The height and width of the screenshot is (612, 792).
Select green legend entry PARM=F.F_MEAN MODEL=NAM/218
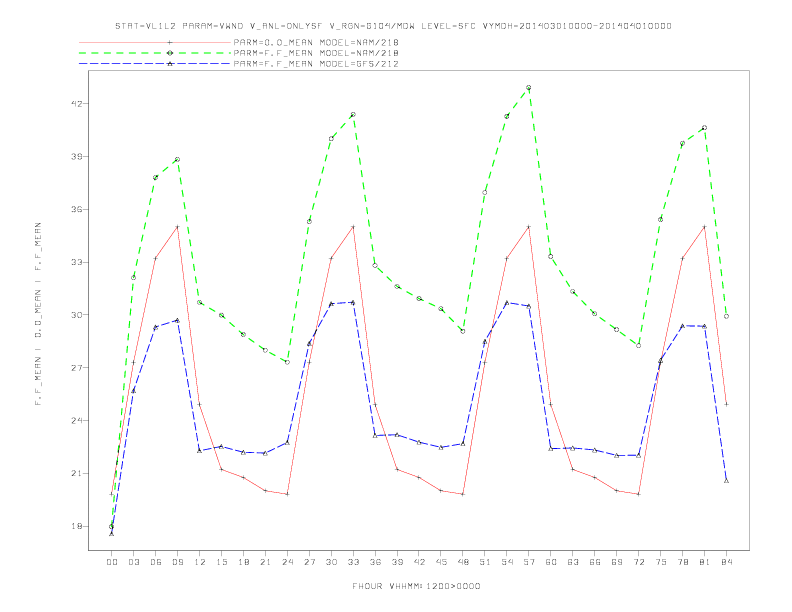tap(316, 53)
